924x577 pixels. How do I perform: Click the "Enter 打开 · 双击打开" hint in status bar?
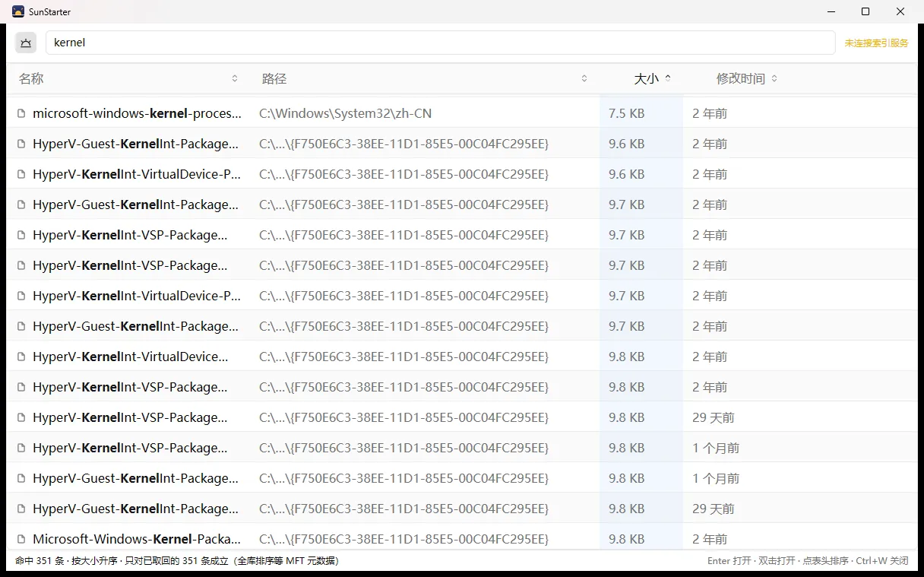(752, 561)
